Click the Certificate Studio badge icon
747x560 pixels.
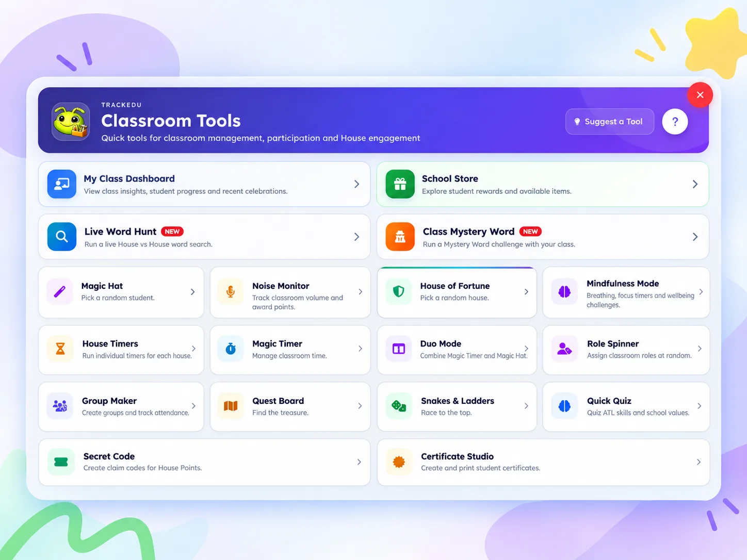[399, 462]
